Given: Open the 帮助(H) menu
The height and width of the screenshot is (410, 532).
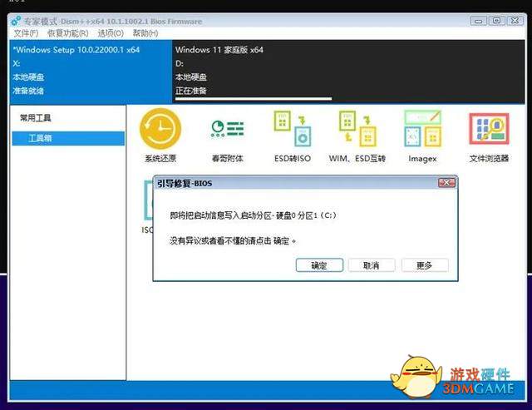Looking at the screenshot, I should click(x=145, y=33).
